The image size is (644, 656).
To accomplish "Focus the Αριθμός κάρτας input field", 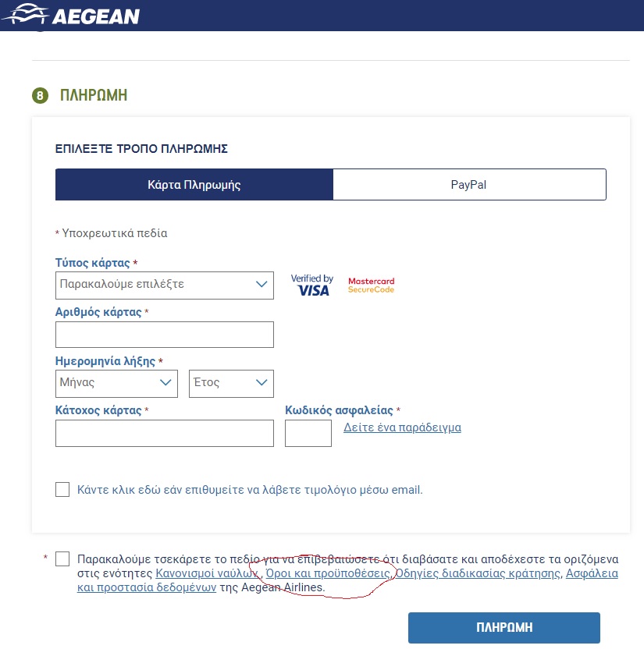I will (165, 335).
